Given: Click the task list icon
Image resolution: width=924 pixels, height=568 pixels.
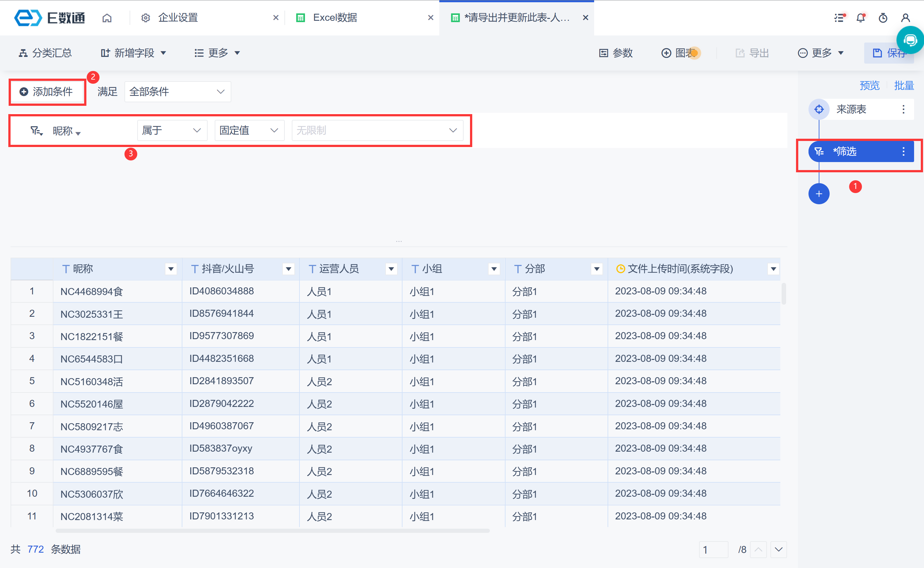Looking at the screenshot, I should [839, 18].
